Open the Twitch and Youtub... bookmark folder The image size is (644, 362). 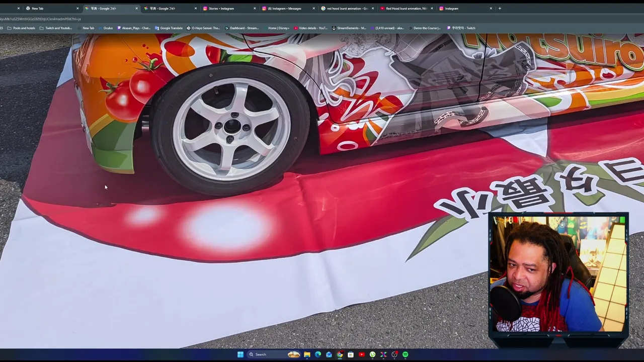56,28
